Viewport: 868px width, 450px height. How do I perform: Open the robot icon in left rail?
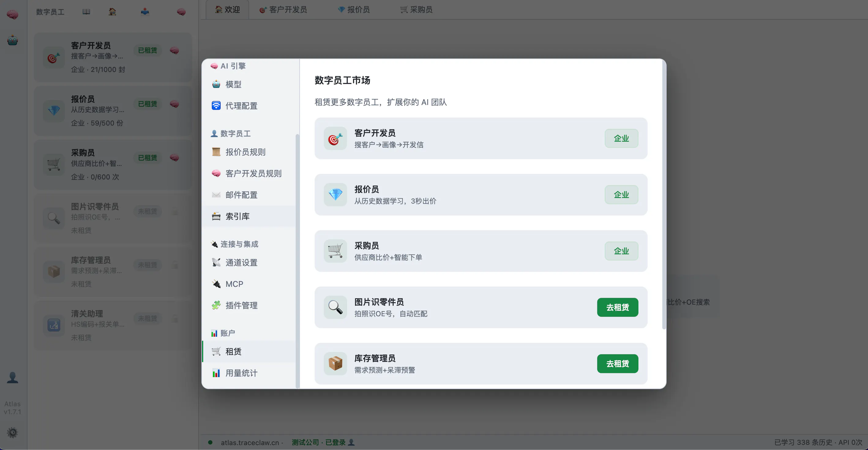[13, 40]
